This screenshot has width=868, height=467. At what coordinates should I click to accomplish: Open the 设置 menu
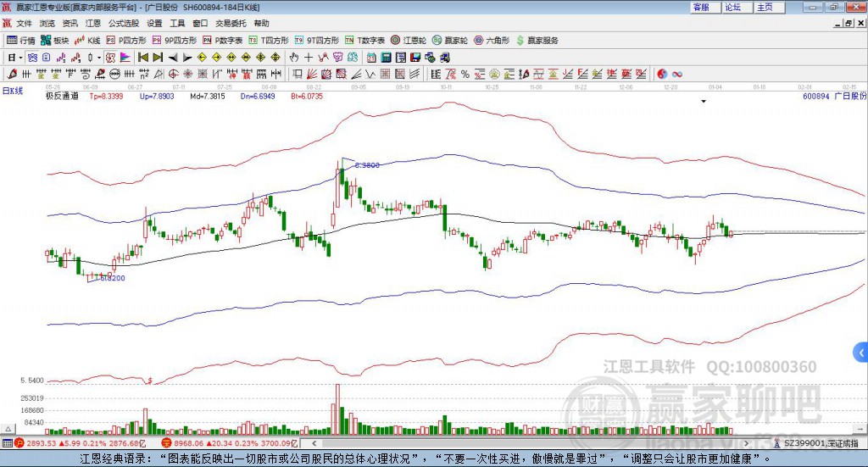click(154, 23)
